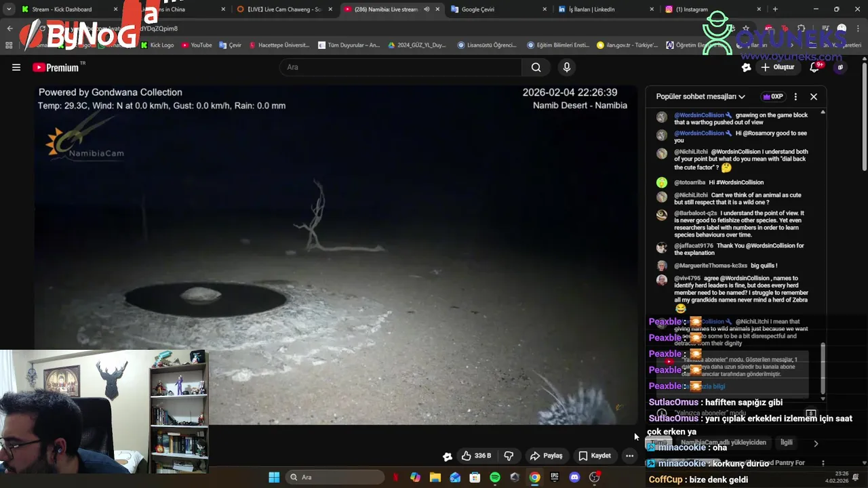The width and height of the screenshot is (868, 488).
Task: Open more actions ellipsis below the video
Action: tap(629, 455)
